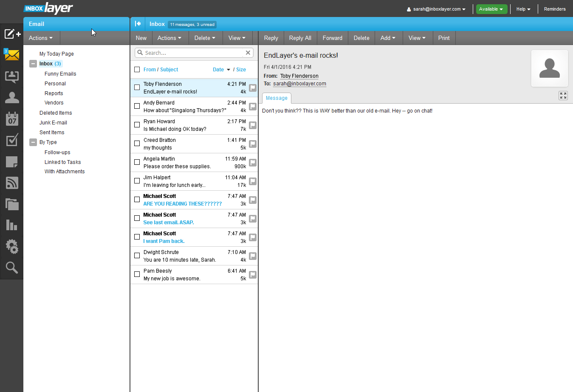The width and height of the screenshot is (573, 392).
Task: Toggle the flag on Jim Halpert's email
Action: click(x=253, y=181)
